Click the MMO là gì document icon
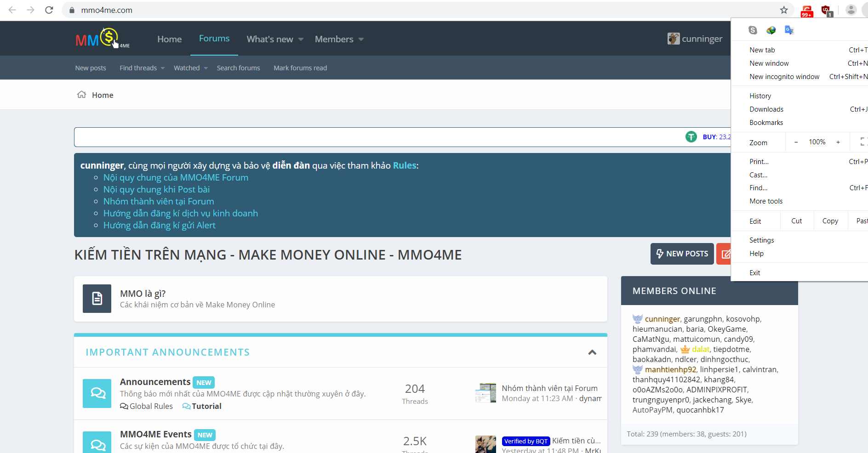The width and height of the screenshot is (868, 453). pos(97,299)
